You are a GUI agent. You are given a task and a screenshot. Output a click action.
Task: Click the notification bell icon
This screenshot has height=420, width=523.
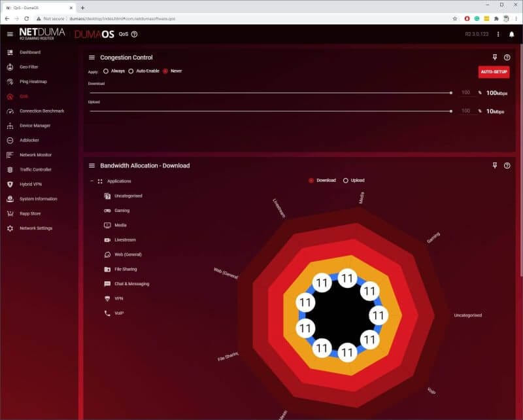(x=511, y=34)
